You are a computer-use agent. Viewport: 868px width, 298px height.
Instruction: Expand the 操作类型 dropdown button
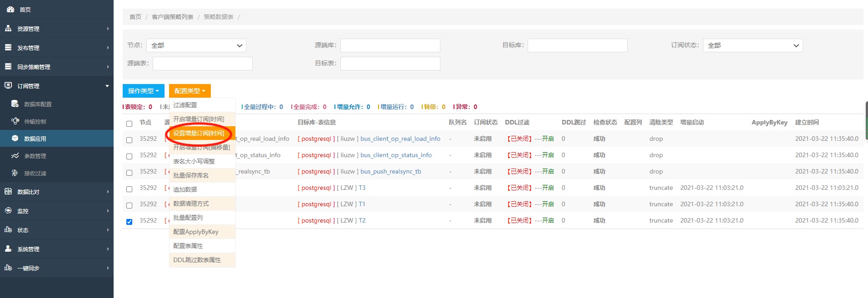(x=143, y=91)
